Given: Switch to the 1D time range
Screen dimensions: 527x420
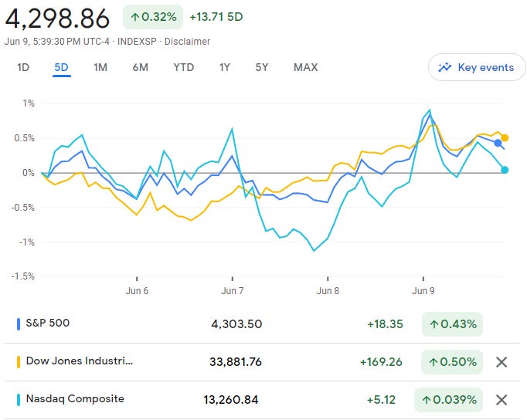Looking at the screenshot, I should pyautogui.click(x=23, y=67).
